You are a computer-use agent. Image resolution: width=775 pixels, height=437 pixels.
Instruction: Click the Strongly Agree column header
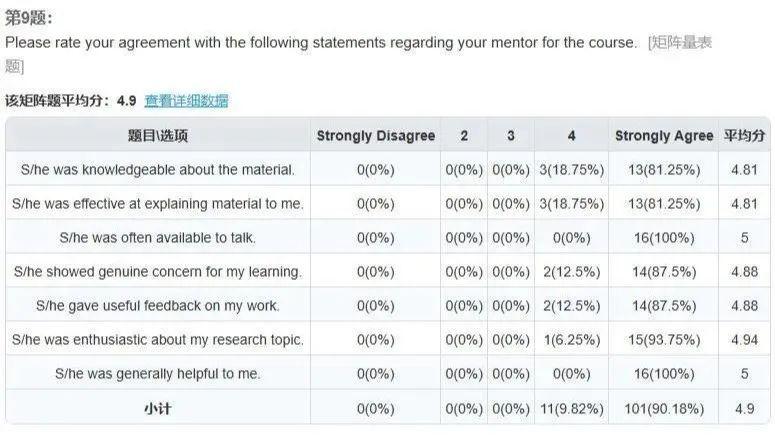pyautogui.click(x=664, y=135)
